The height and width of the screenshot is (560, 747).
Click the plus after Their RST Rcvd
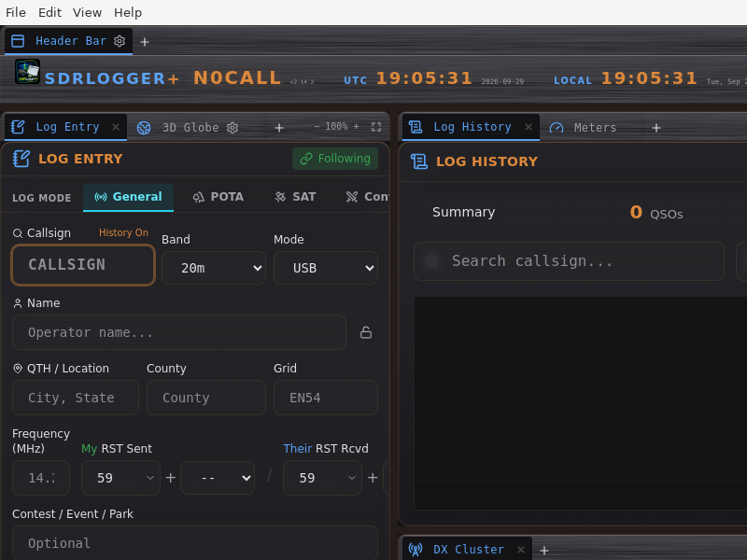coord(373,478)
